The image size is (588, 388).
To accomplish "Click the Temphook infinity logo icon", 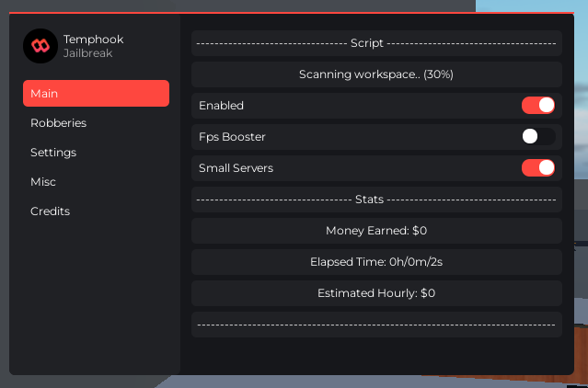I will 40,46.
